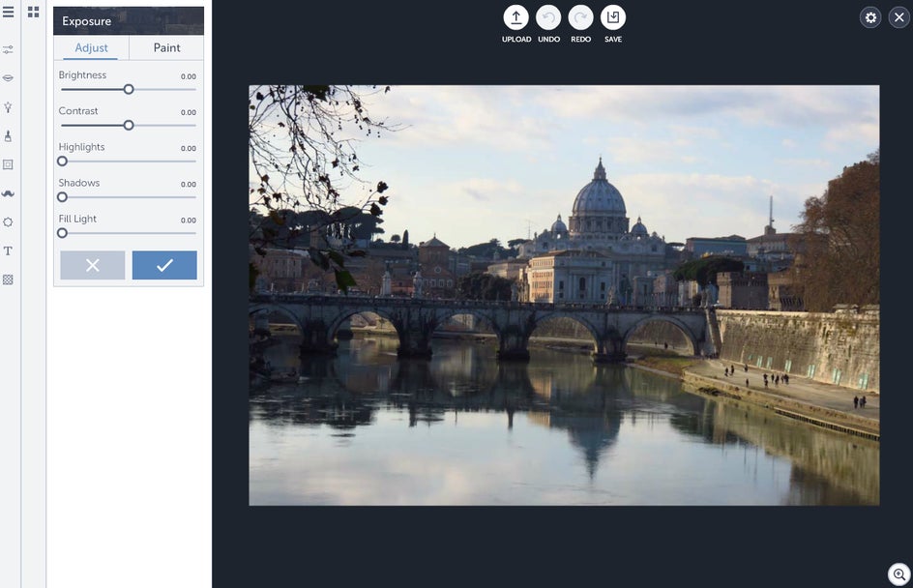The width and height of the screenshot is (913, 588).
Task: Click the Shadows slider handle
Action: 62,197
